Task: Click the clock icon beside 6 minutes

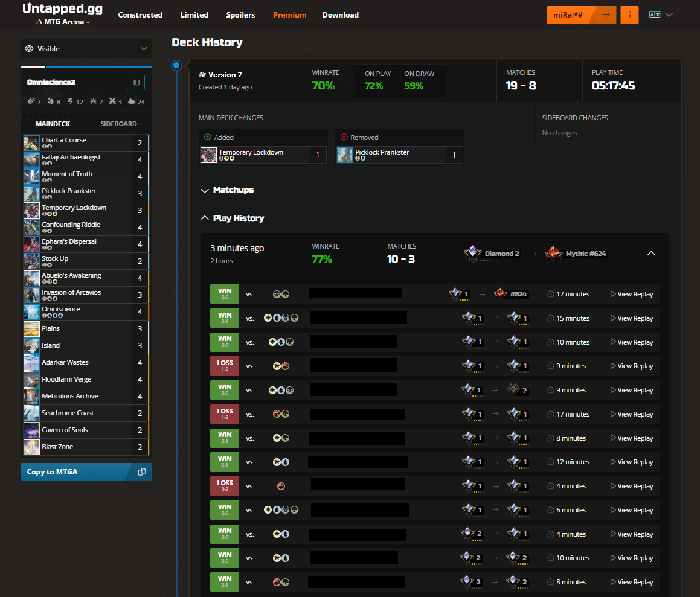Action: pyautogui.click(x=551, y=510)
